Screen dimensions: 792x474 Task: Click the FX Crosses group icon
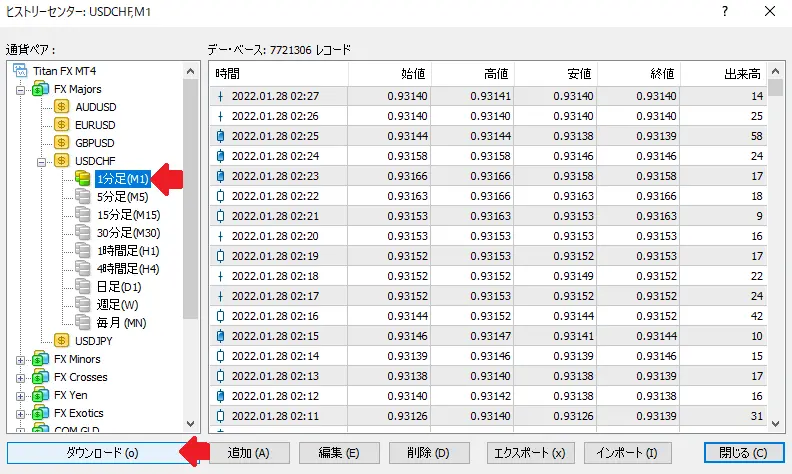click(40, 377)
